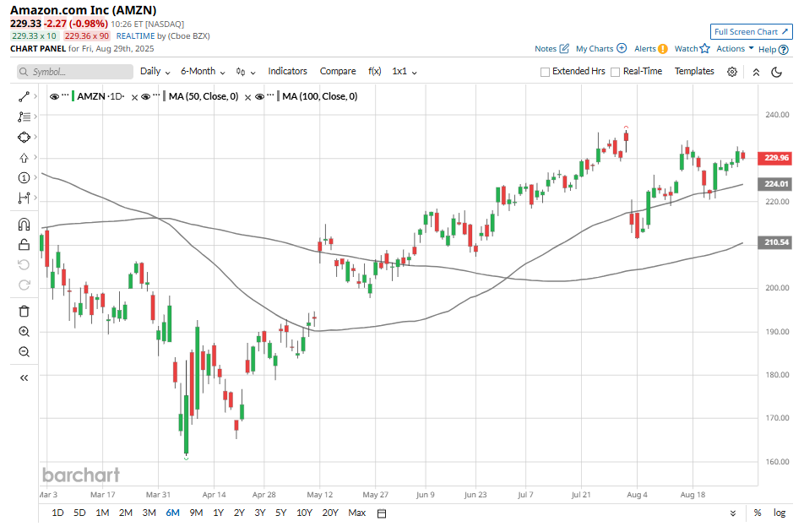Open the My Charts link
Viewport: 804px width, 532px height.
tap(595, 49)
